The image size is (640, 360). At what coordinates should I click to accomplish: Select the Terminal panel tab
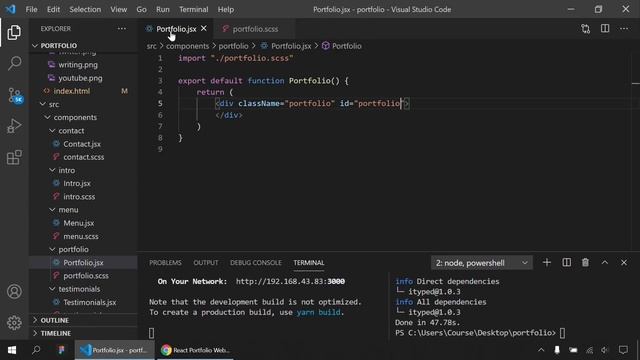tap(309, 263)
